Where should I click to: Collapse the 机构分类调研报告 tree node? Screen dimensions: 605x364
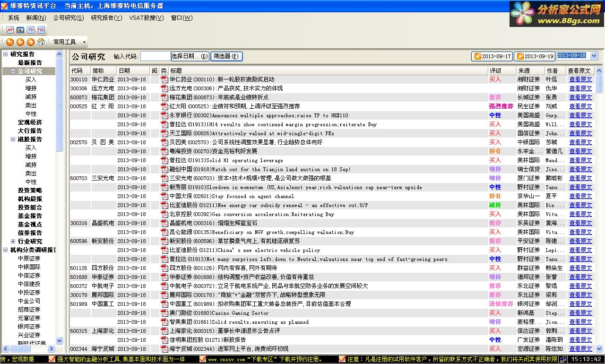coord(6,250)
